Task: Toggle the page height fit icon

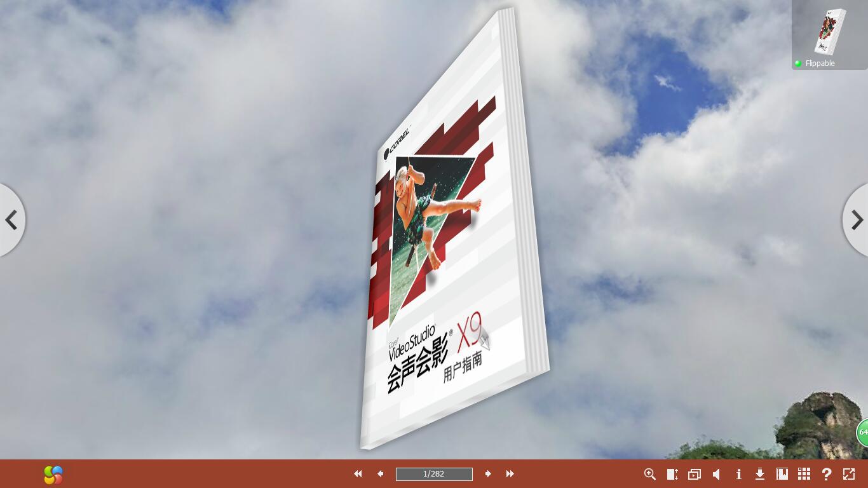Action: coord(672,474)
